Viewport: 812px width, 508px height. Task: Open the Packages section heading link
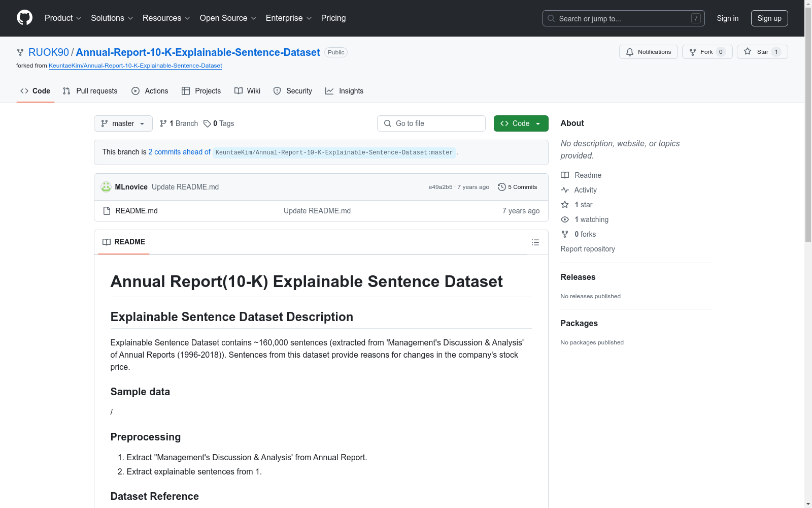[x=579, y=323]
